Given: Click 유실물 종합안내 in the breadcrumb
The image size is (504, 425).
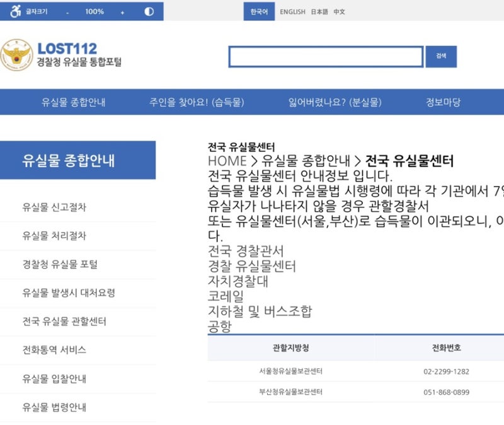Looking at the screenshot, I should click(306, 161).
